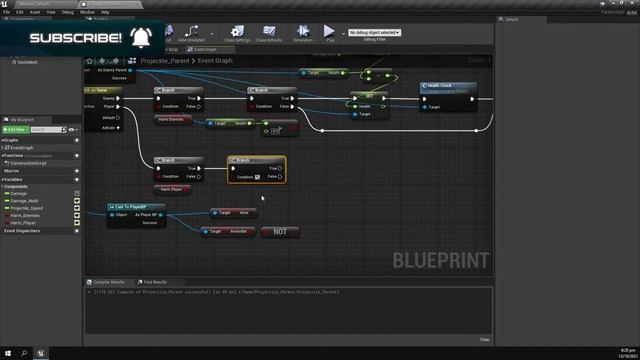Toggle Projectile_Speed variable editable eye

coord(77,208)
